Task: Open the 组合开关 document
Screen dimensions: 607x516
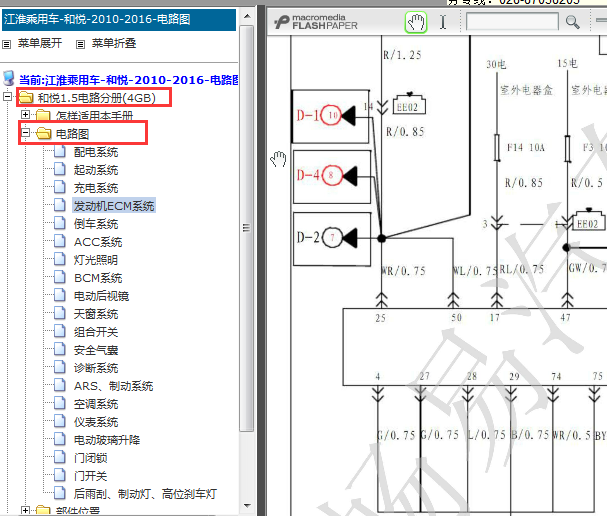Action: click(96, 332)
